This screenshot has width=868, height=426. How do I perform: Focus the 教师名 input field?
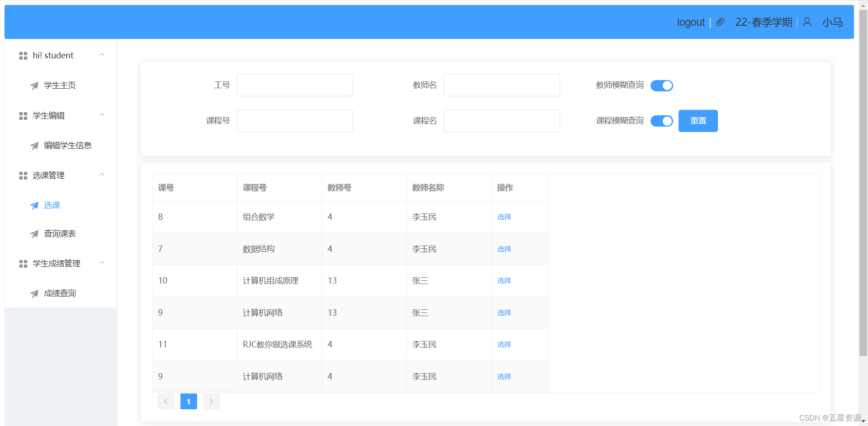pyautogui.click(x=502, y=85)
